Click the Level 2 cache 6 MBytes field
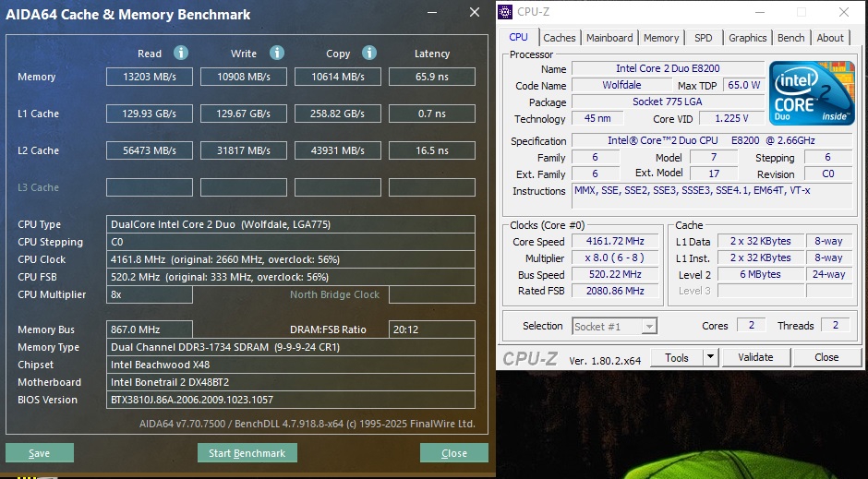The image size is (868, 479). (x=760, y=274)
